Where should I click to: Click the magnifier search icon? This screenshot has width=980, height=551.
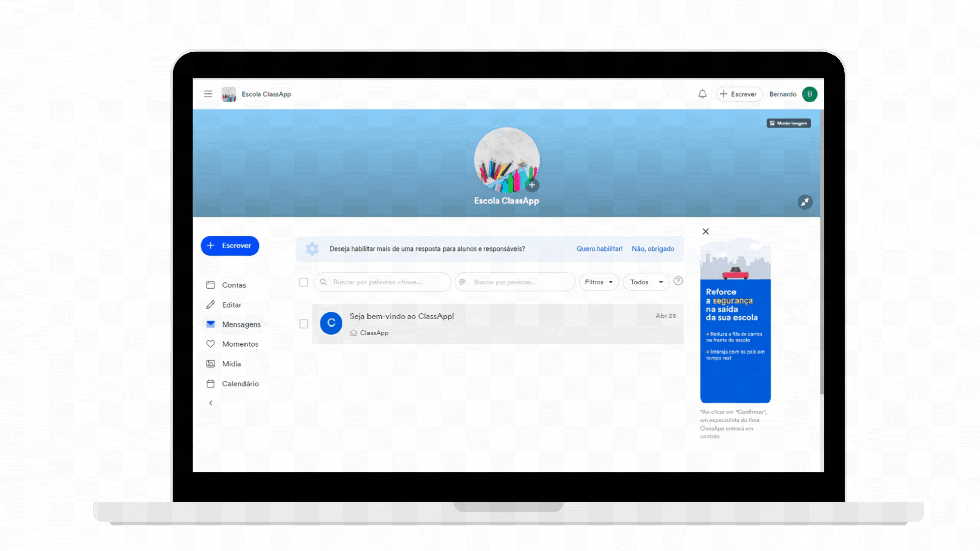[x=323, y=282]
